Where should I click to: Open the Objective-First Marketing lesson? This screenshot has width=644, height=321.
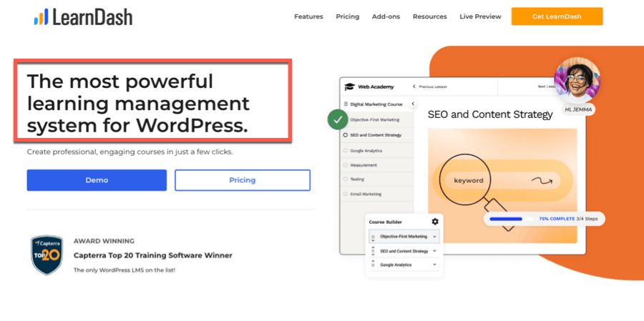[374, 120]
